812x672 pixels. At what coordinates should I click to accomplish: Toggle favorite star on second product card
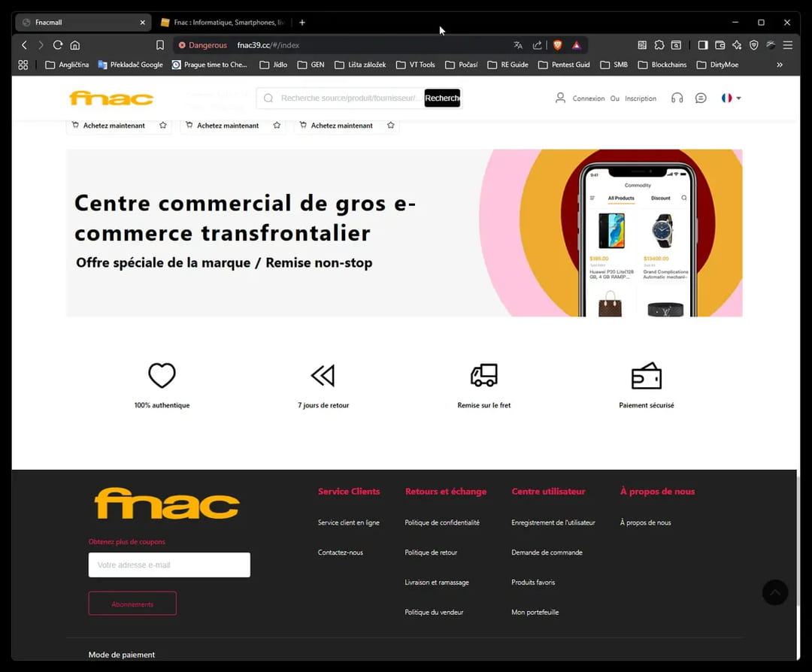(x=277, y=126)
